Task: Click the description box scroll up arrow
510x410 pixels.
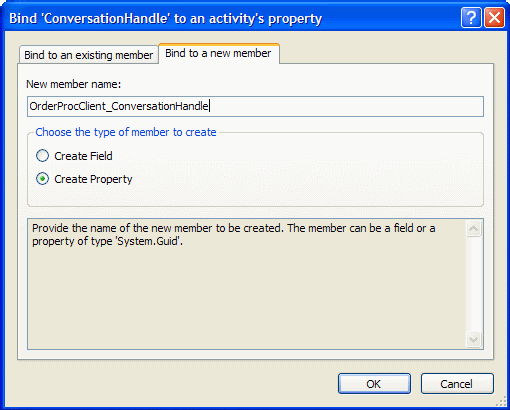Action: coord(473,229)
